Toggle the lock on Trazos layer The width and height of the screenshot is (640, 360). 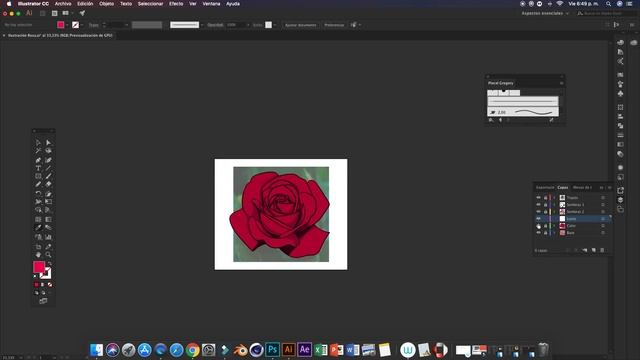[545, 198]
